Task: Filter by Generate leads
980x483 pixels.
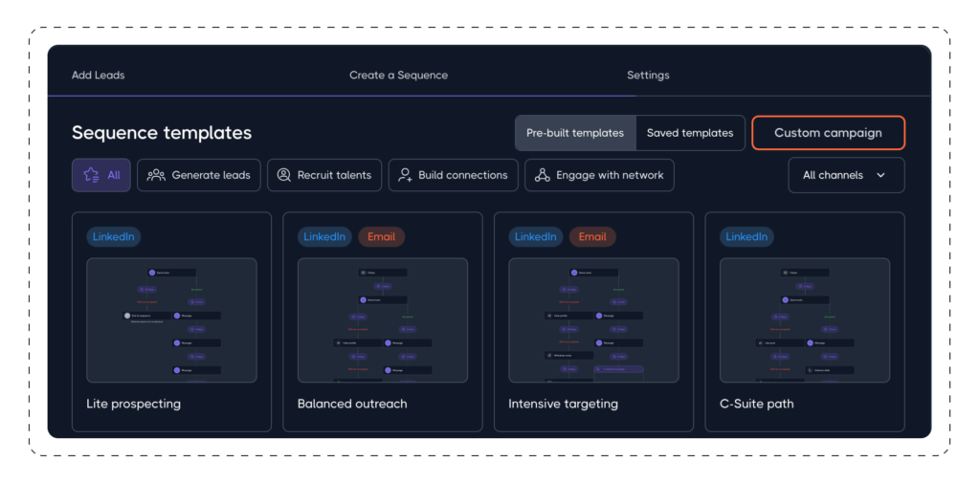Action: (199, 175)
